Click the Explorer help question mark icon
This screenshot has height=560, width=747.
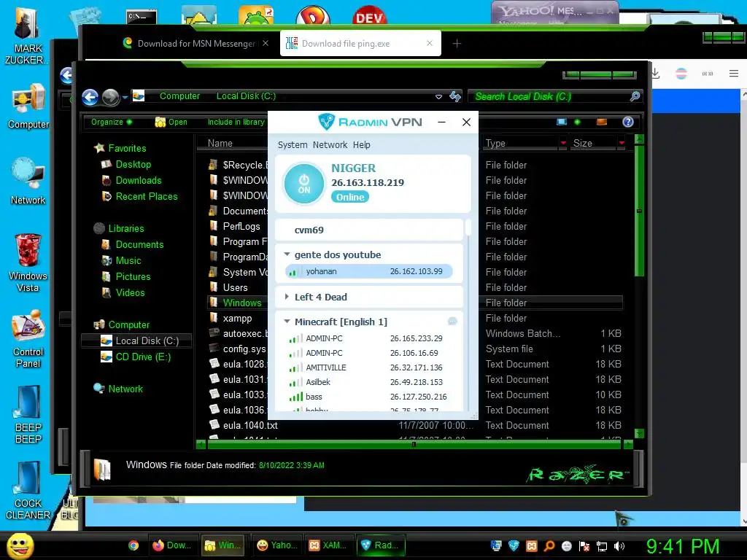pyautogui.click(x=628, y=122)
